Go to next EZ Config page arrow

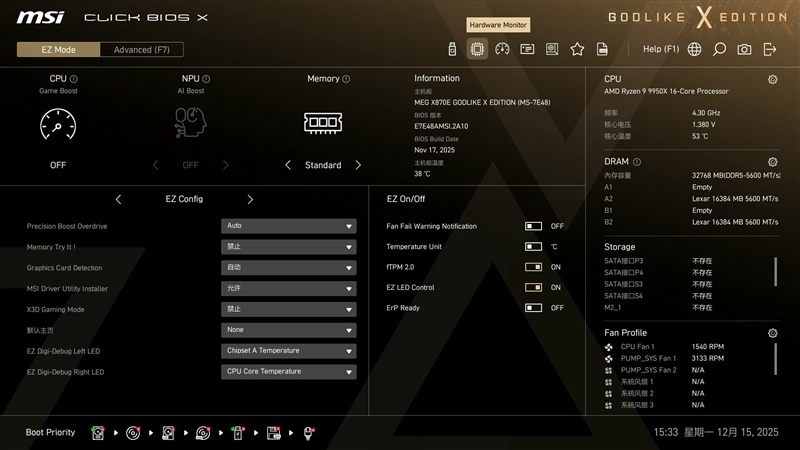[x=250, y=199]
